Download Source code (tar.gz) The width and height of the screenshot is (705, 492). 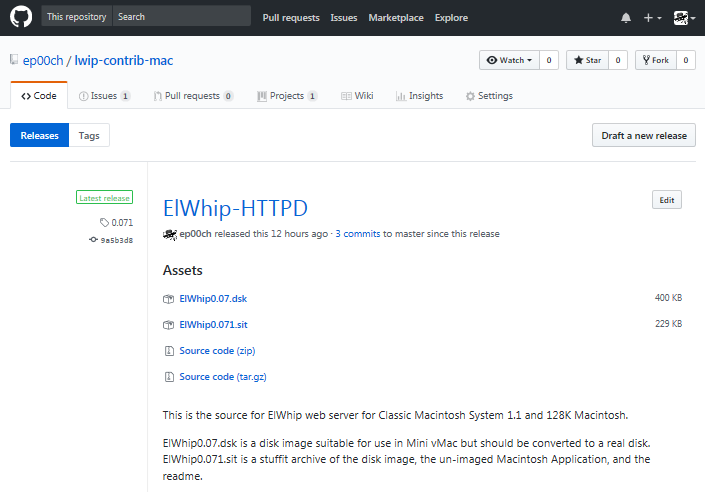point(223,377)
